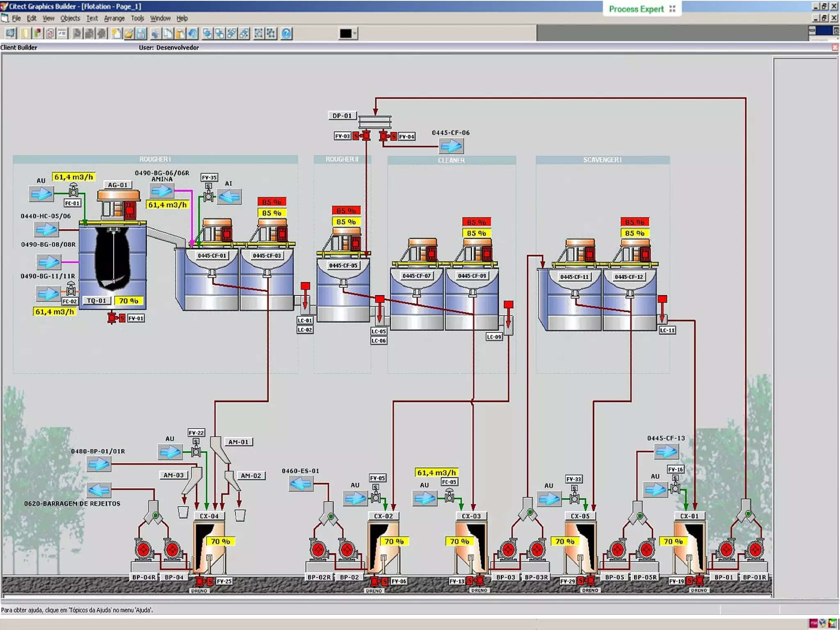Open the color swatch dropdown arrow
The image size is (840, 630).
point(355,34)
